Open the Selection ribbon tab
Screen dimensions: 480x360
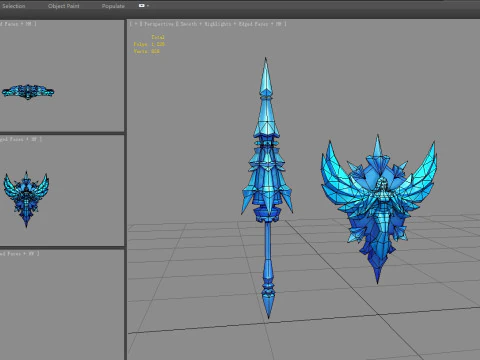tap(13, 6)
